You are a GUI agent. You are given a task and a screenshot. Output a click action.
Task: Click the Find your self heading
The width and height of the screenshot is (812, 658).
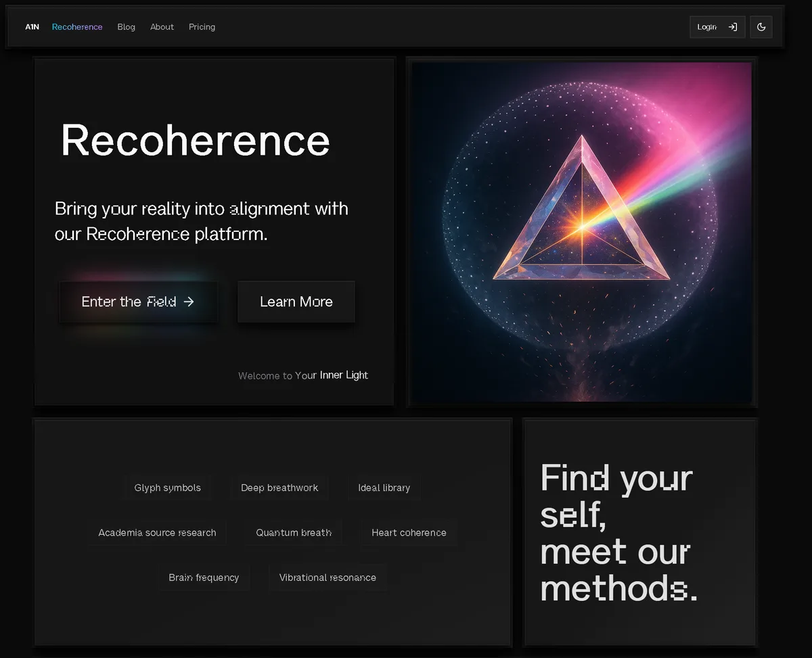pos(618,533)
